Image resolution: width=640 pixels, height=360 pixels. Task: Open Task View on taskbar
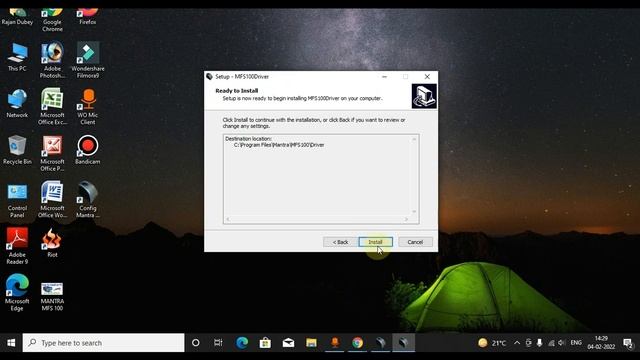[x=218, y=343]
